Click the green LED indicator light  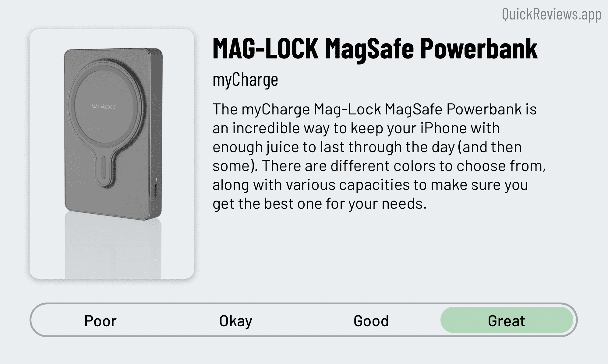point(156,180)
